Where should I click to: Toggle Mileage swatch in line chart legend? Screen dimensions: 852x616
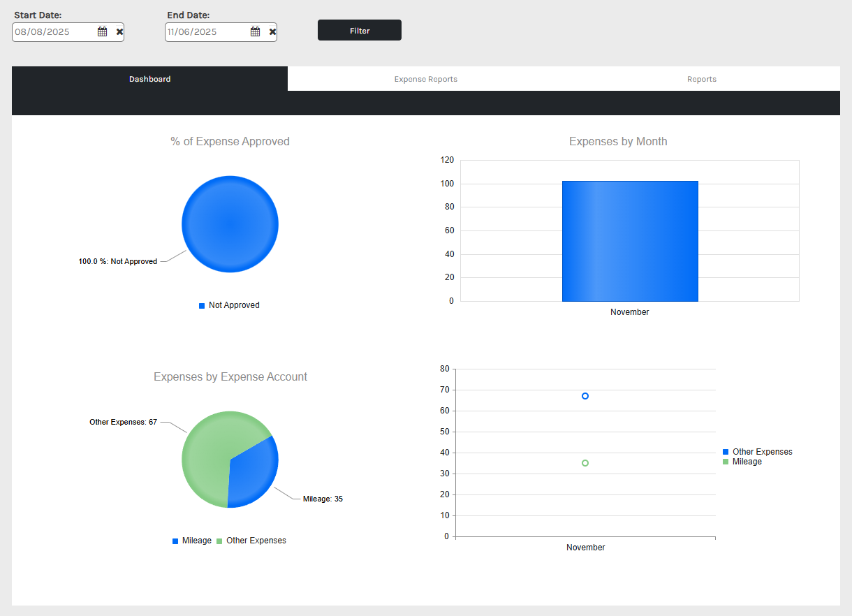(x=726, y=462)
